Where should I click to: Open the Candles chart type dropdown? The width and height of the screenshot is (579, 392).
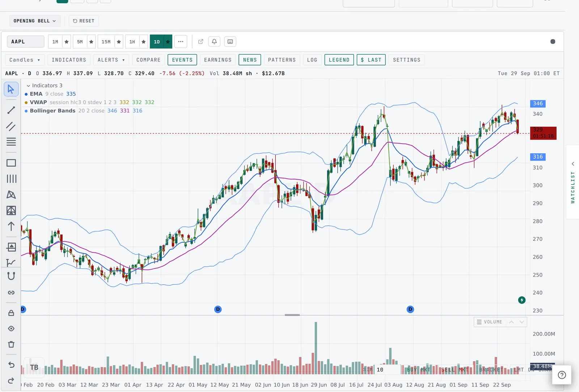click(x=25, y=60)
